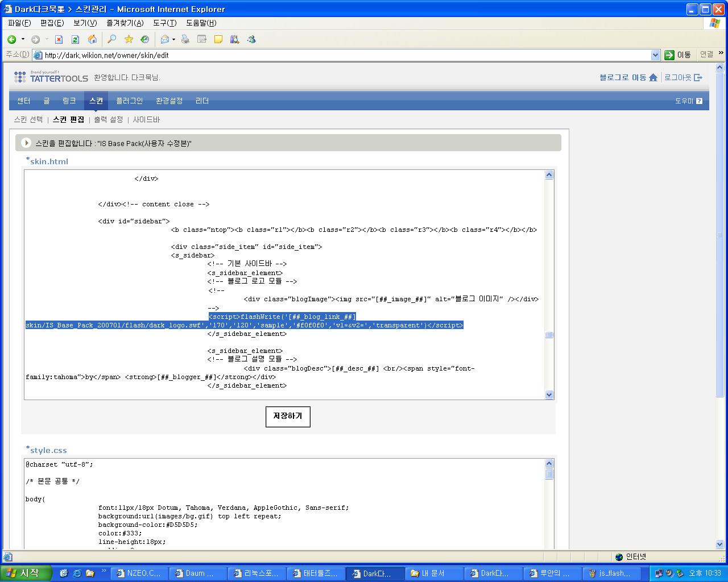Open Favorites star icon

point(129,39)
